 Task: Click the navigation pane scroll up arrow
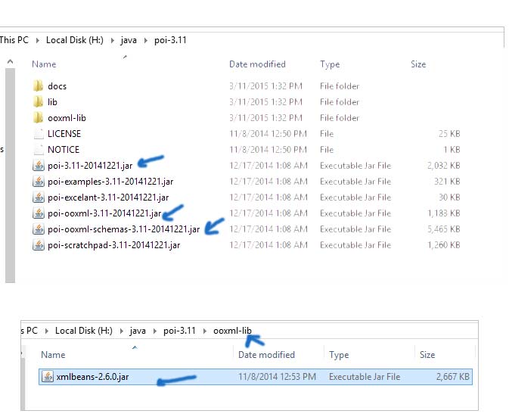(10, 61)
